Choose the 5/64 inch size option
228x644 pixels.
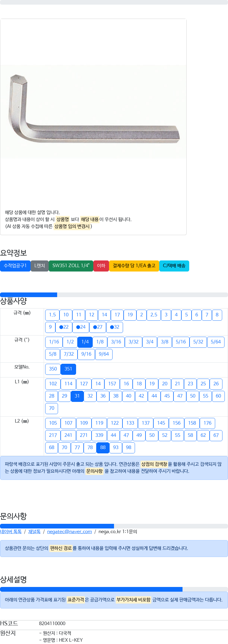(216, 342)
